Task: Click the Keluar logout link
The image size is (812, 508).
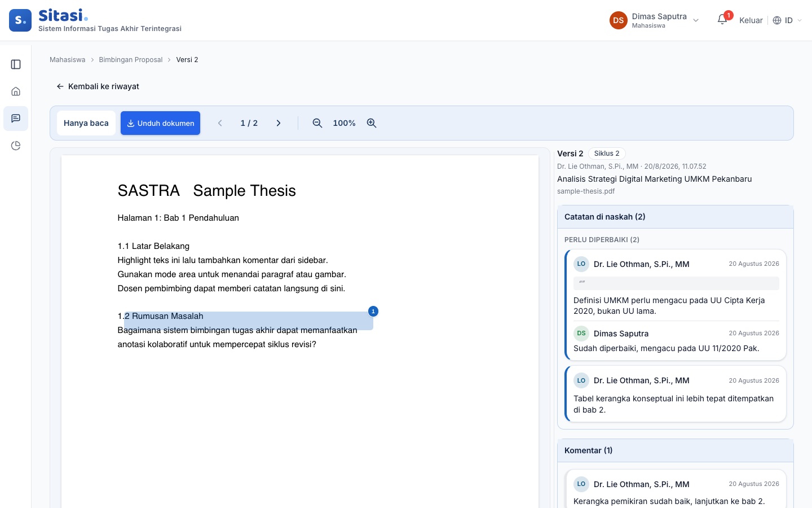Action: 751,20
